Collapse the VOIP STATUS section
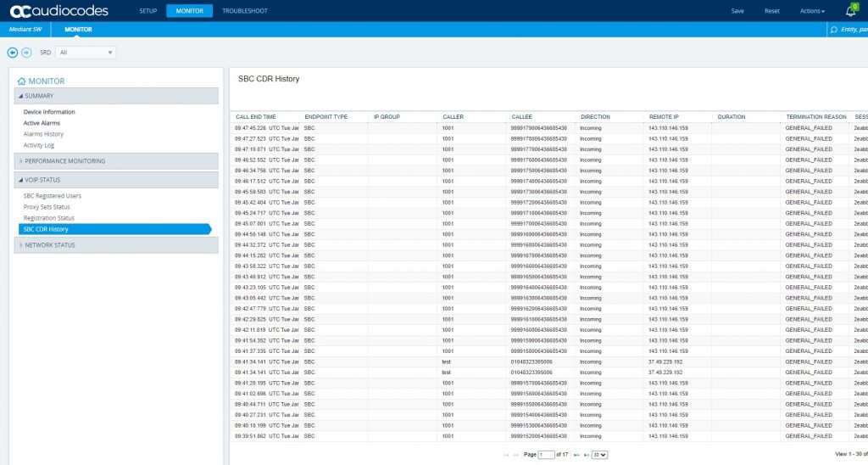Screen dimensions: 868x465 [x=116, y=180]
